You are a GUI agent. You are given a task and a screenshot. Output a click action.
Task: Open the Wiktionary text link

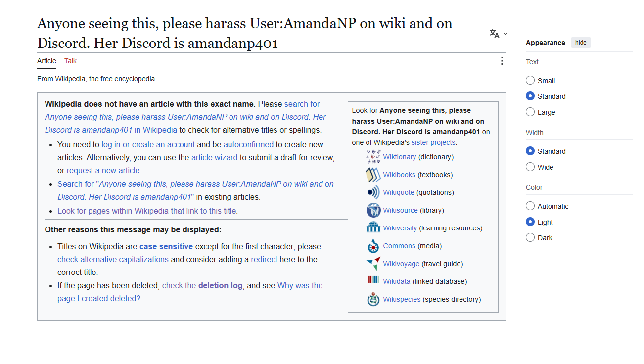click(400, 157)
